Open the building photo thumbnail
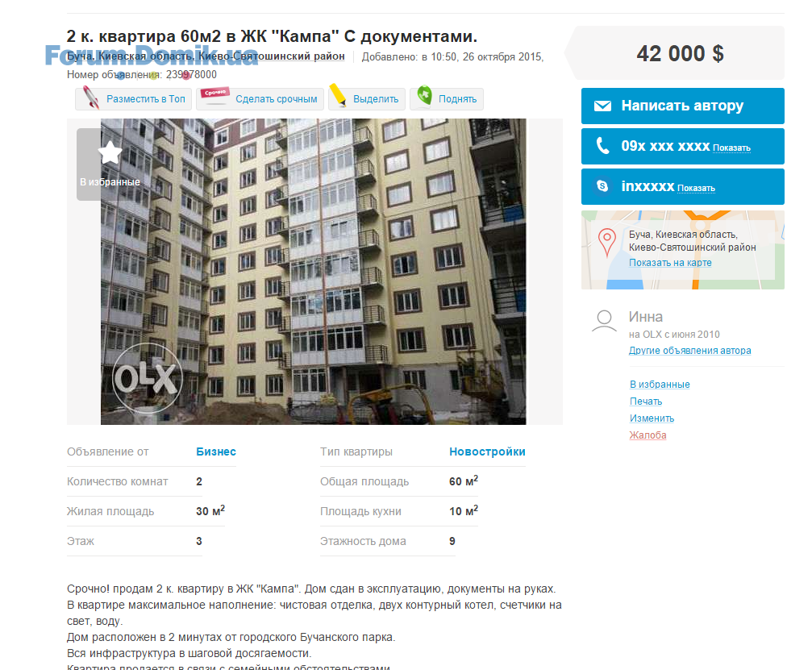 (314, 272)
